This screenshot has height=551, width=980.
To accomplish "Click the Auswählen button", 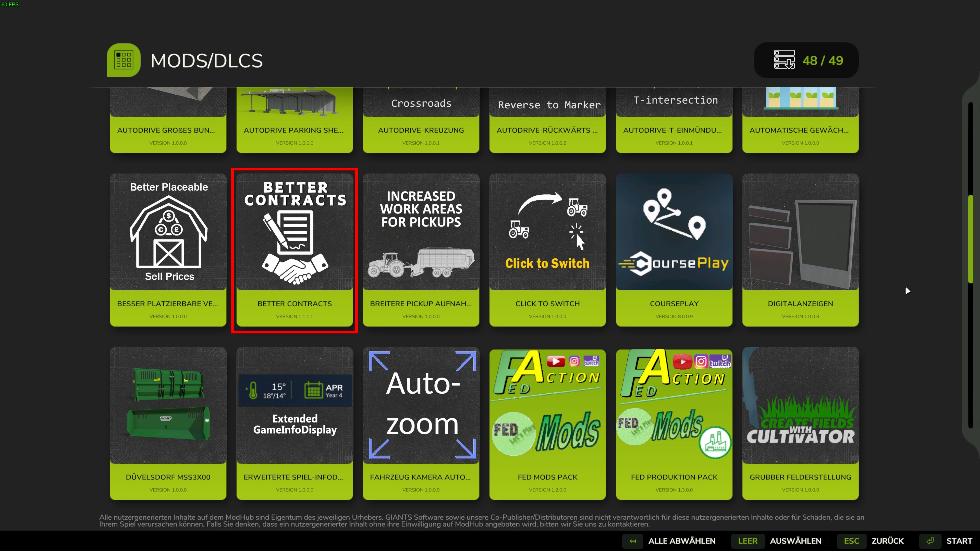I will click(795, 541).
